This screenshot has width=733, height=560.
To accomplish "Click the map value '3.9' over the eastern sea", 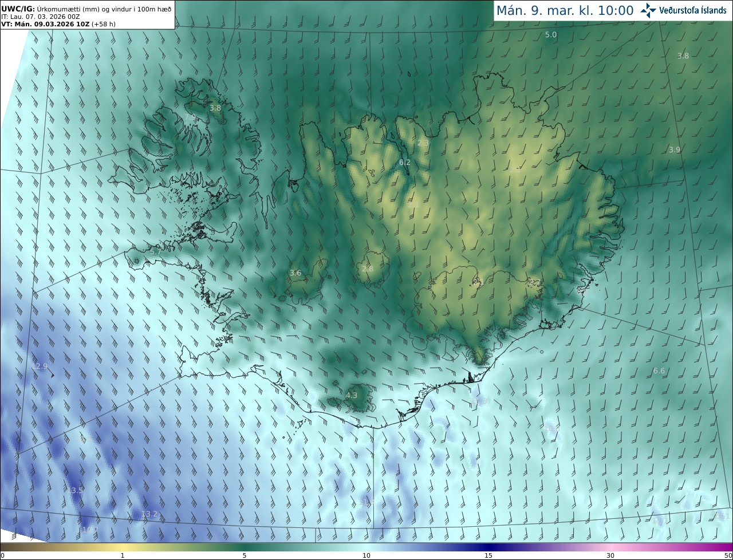I will [x=675, y=149].
